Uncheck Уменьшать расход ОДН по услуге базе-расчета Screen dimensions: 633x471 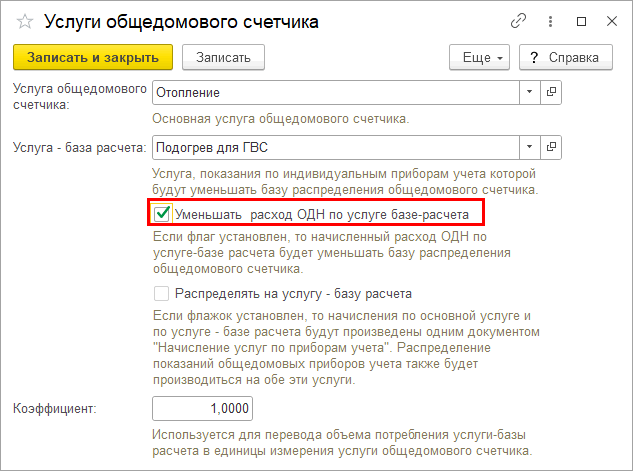[162, 214]
